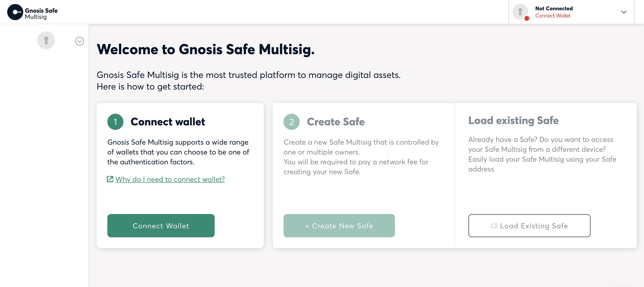Viewport: 644px width, 287px height.
Task: Click the Gnosis Safe logo icon
Action: pos(15,12)
